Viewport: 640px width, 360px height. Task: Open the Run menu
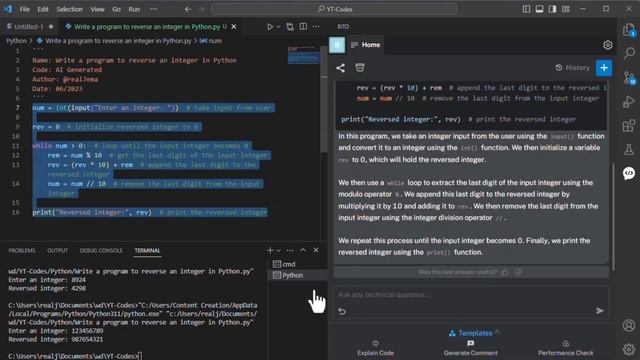pos(134,9)
